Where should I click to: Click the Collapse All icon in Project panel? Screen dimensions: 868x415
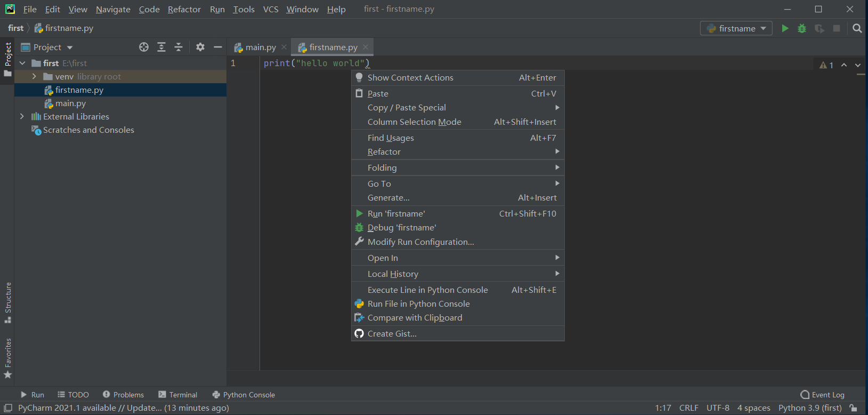(179, 47)
